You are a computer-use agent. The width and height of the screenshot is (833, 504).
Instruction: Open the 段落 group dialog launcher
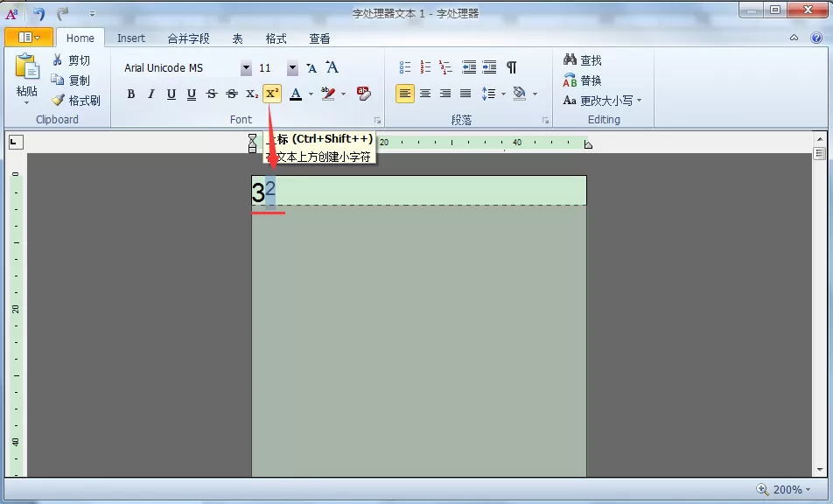coord(546,121)
